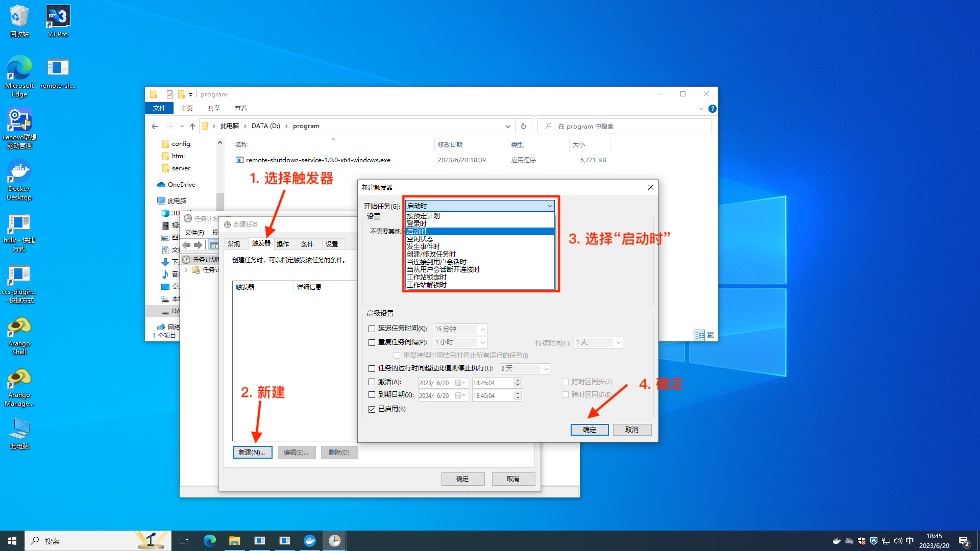This screenshot has width=980, height=551.
Task: Click 确定 in the Create Task dialog
Action: click(462, 479)
